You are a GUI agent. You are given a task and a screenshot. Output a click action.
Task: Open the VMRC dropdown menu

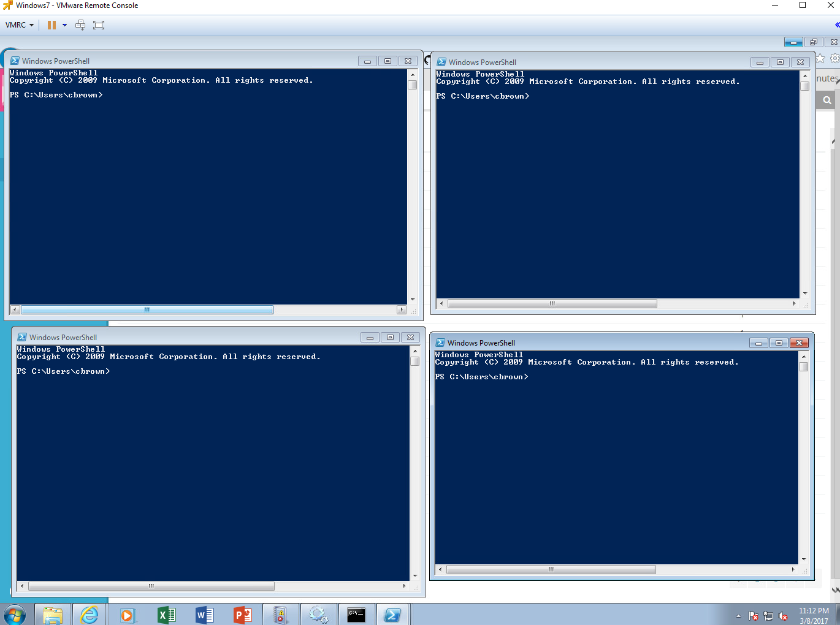(x=19, y=25)
